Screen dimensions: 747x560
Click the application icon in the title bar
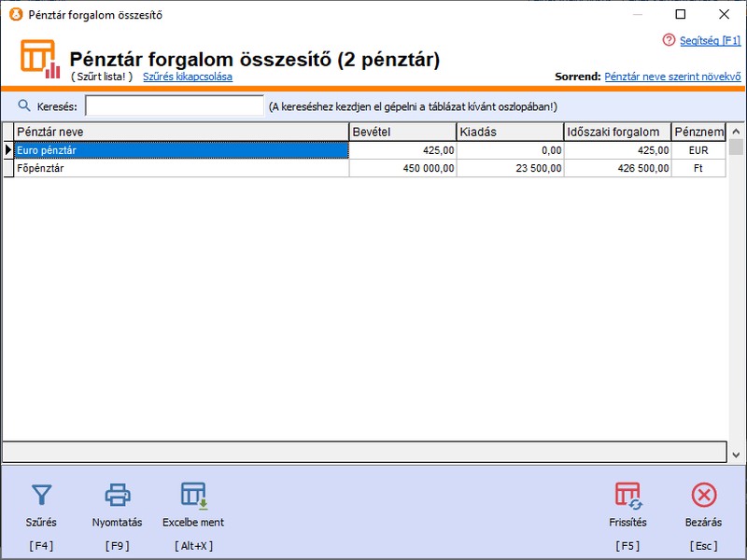coord(13,14)
